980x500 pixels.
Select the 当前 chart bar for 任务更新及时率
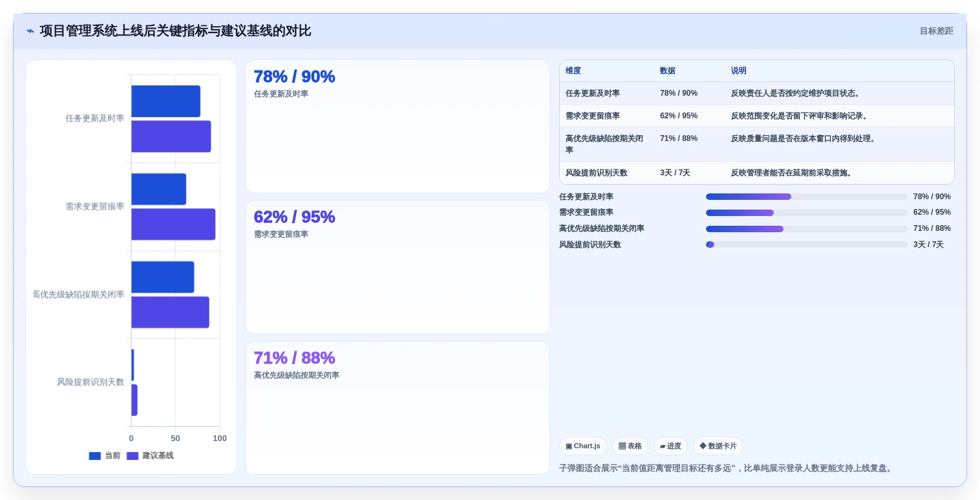(165, 102)
